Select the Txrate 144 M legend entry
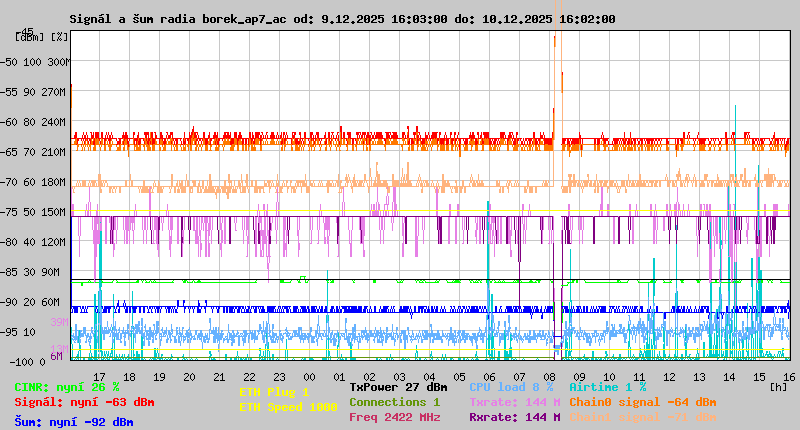 pyautogui.click(x=514, y=402)
